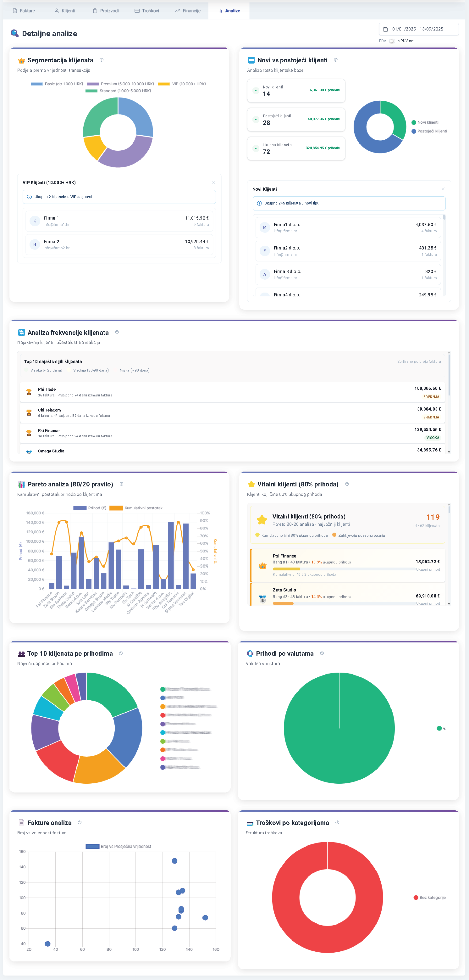Click info icon in Ukupno 2 klijenata banner
The height and width of the screenshot is (980, 469).
click(29, 197)
